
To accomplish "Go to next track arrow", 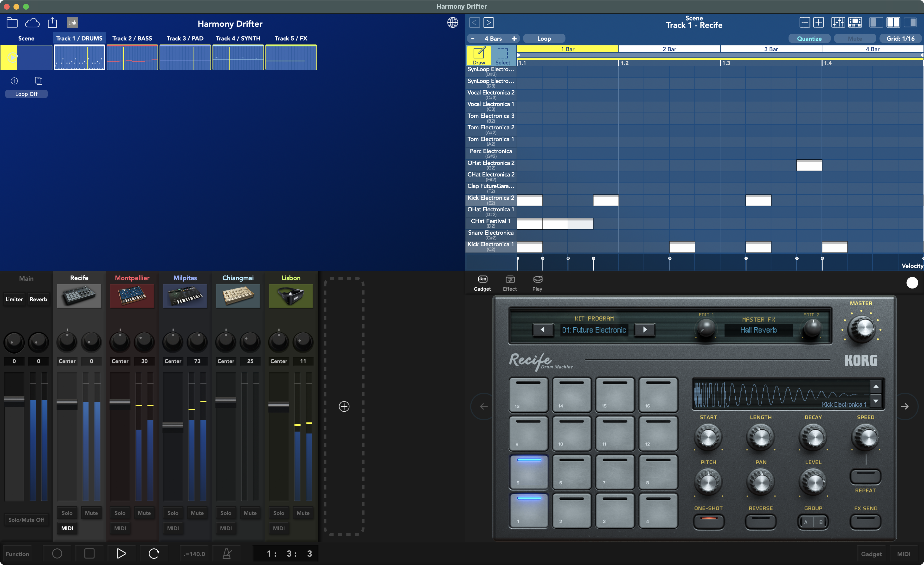I will (x=489, y=23).
